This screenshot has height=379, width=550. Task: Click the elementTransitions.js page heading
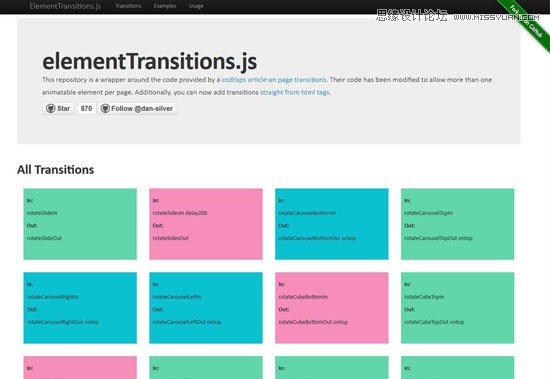pyautogui.click(x=149, y=61)
